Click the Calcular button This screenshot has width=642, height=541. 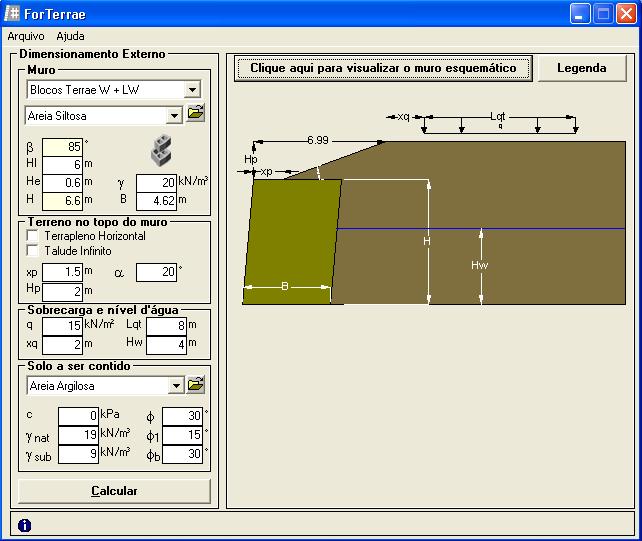pos(114,491)
